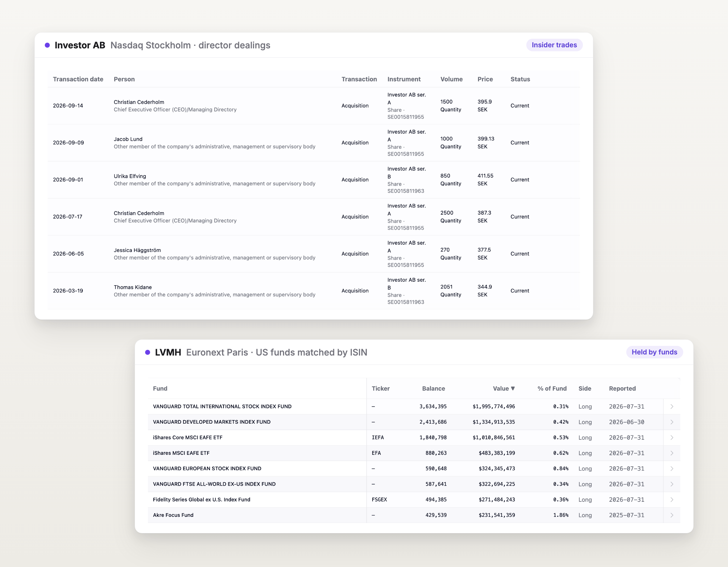Click the person name Jessica Häggström
Screen dimensions: 728x567
(137, 250)
